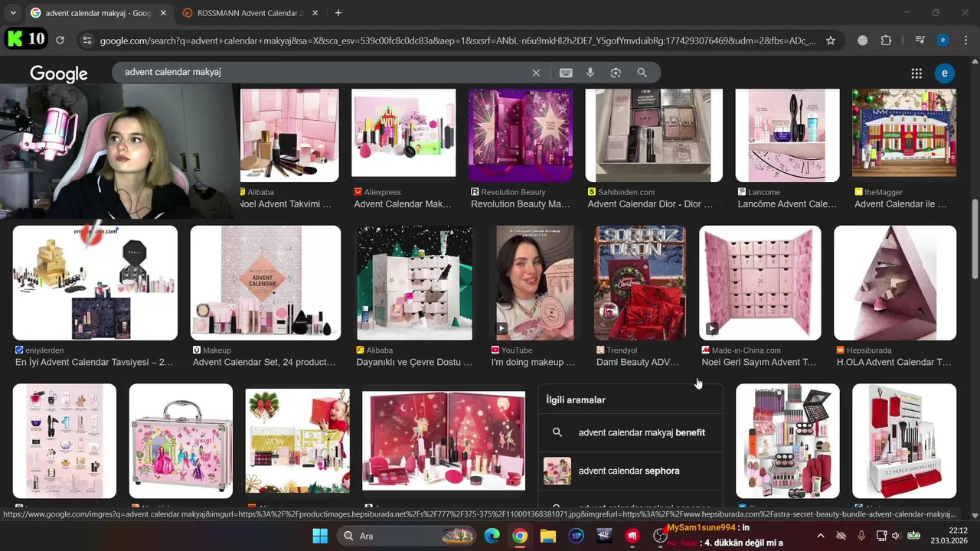Select related search advent calendar sephora
Viewport: 980px width, 551px height.
[630, 471]
